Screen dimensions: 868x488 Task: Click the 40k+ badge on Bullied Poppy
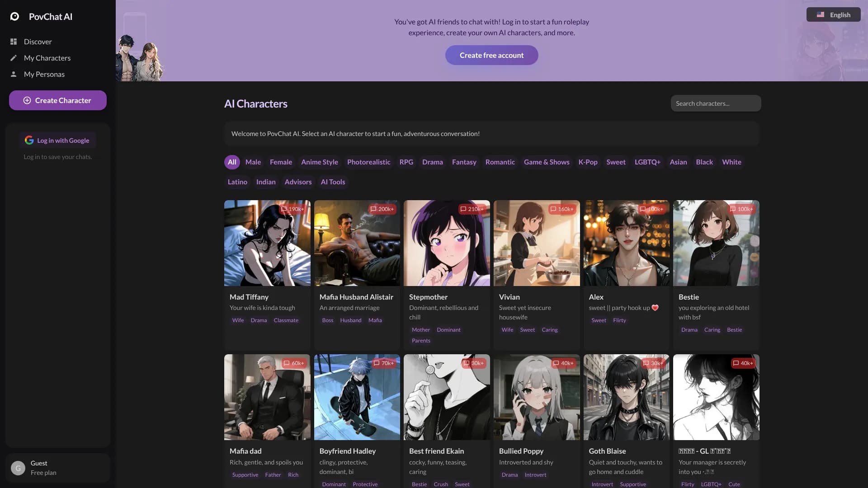[x=563, y=363]
